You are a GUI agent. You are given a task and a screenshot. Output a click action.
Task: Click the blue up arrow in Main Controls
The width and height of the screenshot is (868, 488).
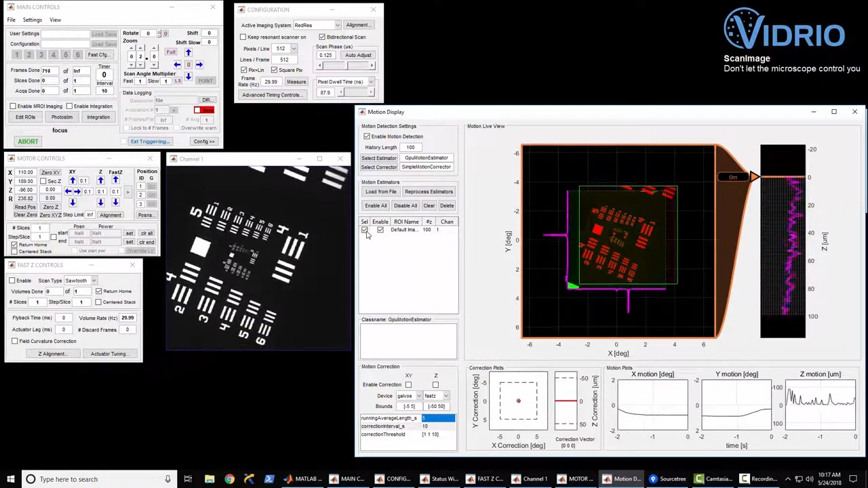188,52
